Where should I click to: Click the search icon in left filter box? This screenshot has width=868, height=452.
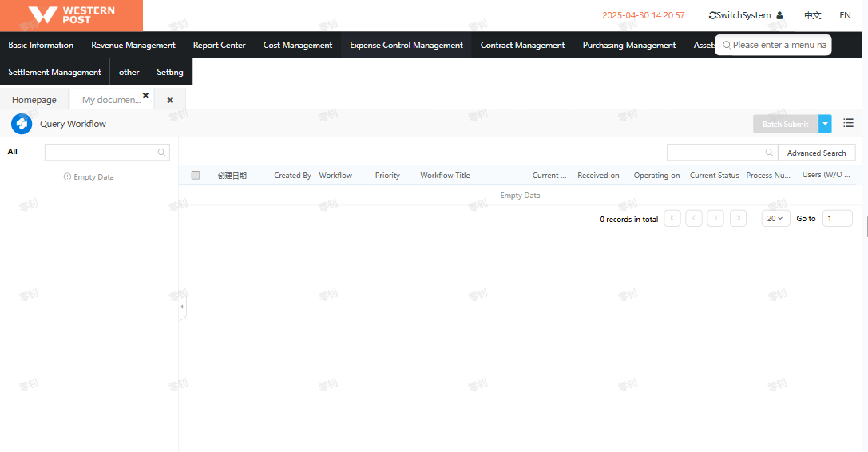pos(161,153)
